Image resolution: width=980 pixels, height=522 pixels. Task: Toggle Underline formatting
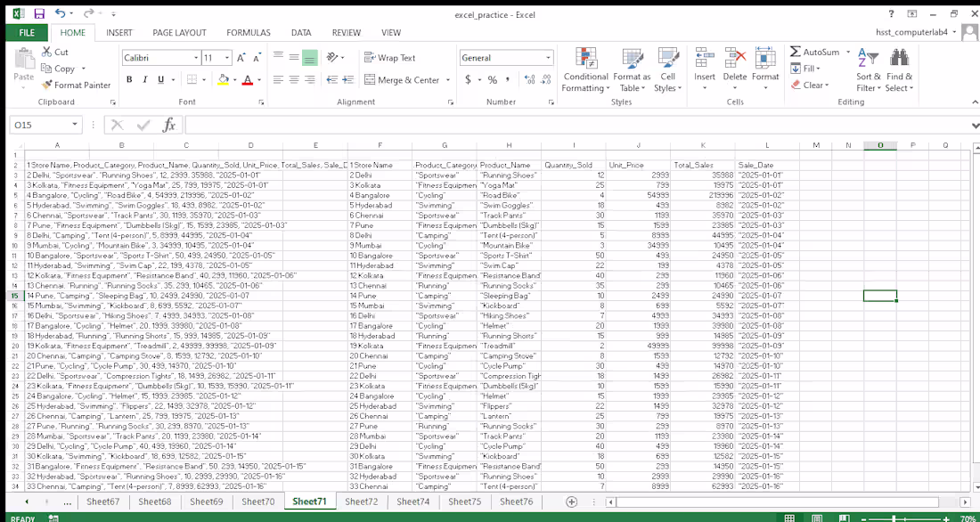coord(160,79)
